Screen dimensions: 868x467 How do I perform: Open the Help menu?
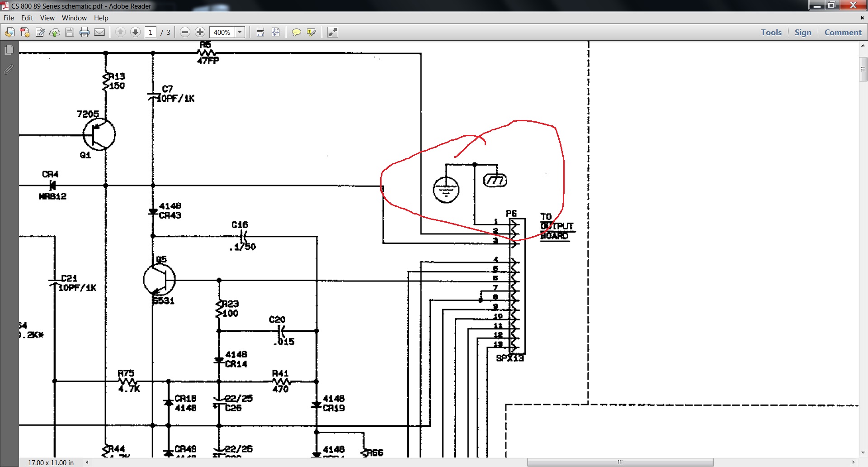click(101, 18)
